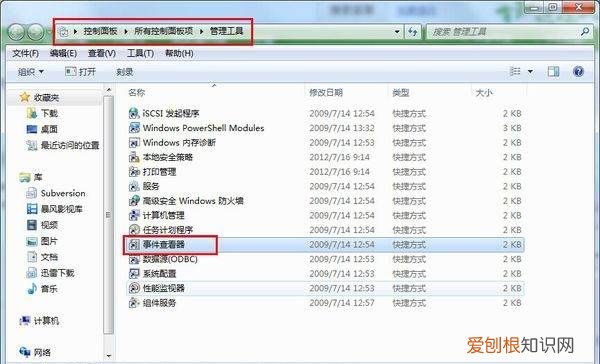Click the 组件服务 icon

pyautogui.click(x=134, y=303)
